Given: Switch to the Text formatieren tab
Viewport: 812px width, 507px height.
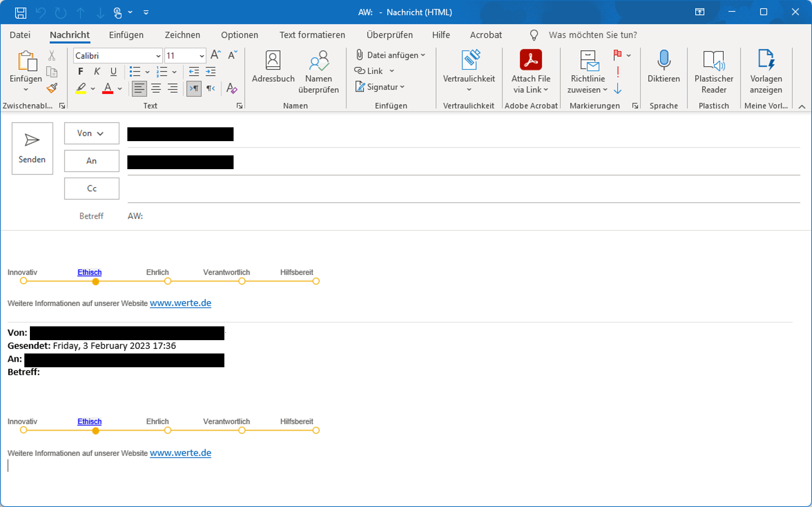Looking at the screenshot, I should click(312, 35).
